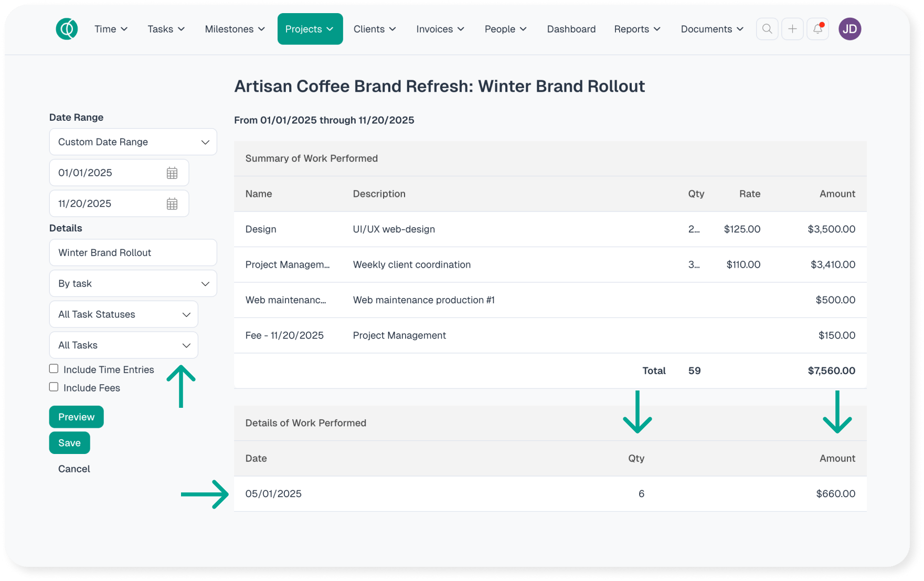This screenshot has width=924, height=581.
Task: Open the JD user avatar menu
Action: coord(849,29)
